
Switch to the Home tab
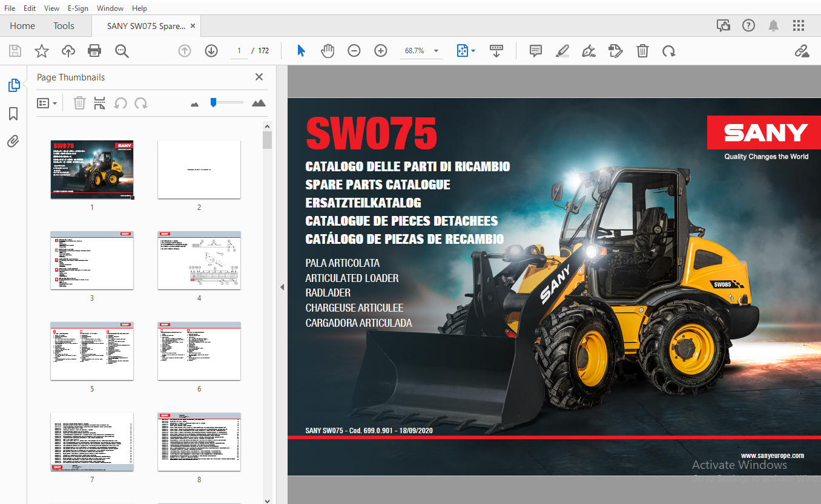point(22,26)
